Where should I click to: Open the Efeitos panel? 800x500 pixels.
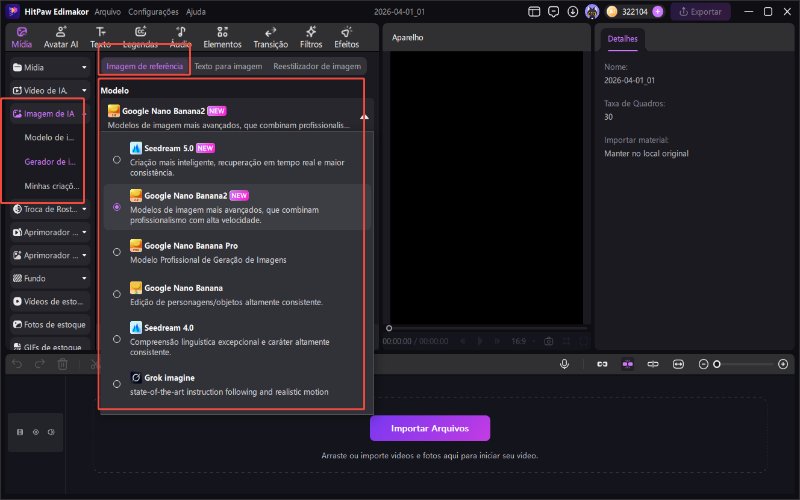tap(346, 38)
